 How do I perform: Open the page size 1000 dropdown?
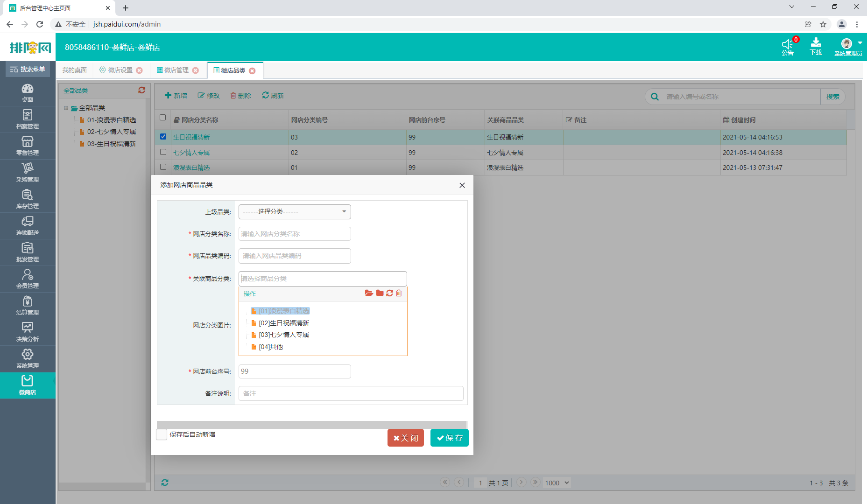pyautogui.click(x=557, y=483)
